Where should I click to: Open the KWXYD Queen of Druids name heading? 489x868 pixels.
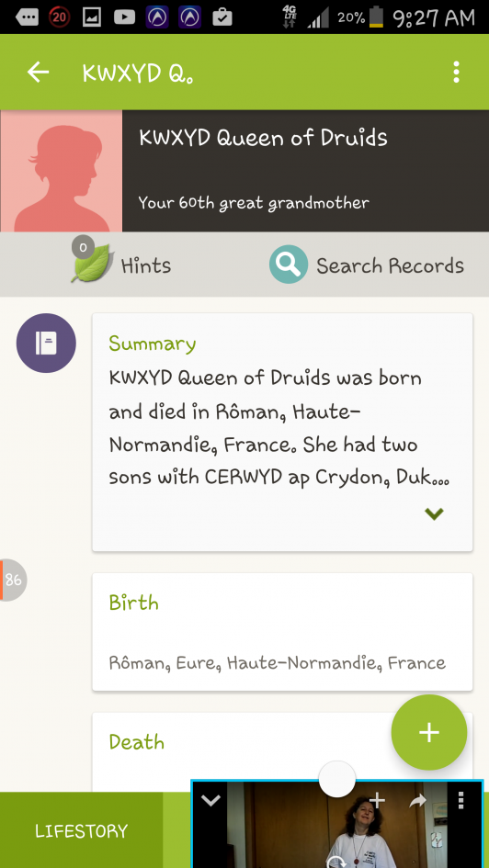[x=263, y=138]
